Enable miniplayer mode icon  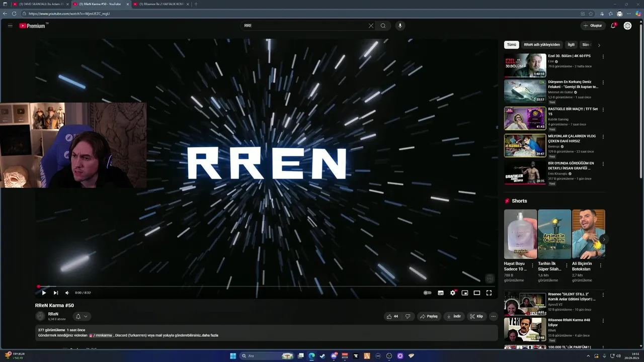pyautogui.click(x=465, y=293)
